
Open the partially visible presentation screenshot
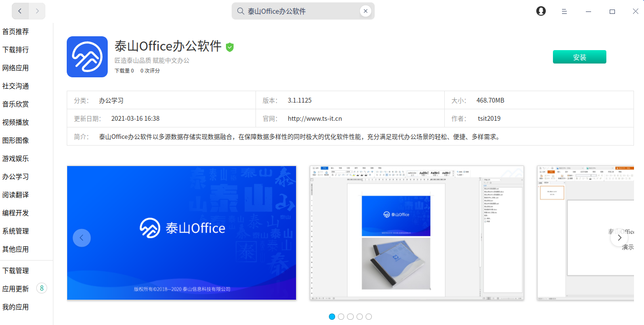(x=586, y=233)
